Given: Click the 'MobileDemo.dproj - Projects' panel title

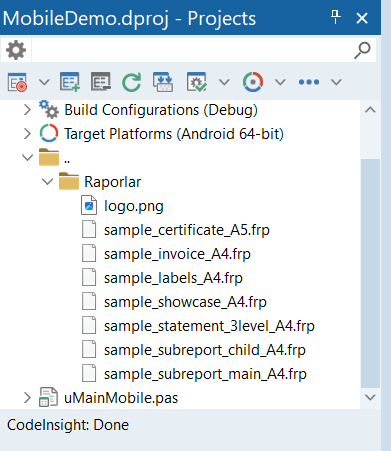Looking at the screenshot, I should (x=129, y=18).
